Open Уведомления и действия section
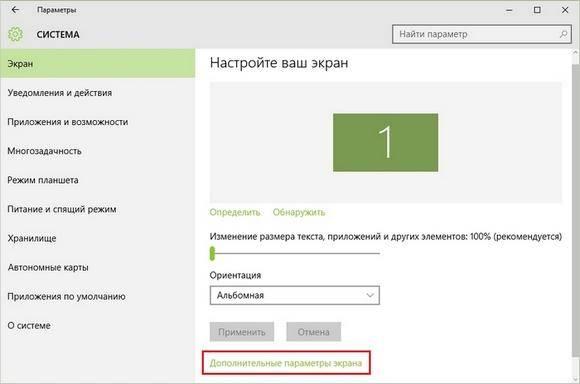This screenshot has height=384, width=580. click(x=98, y=92)
